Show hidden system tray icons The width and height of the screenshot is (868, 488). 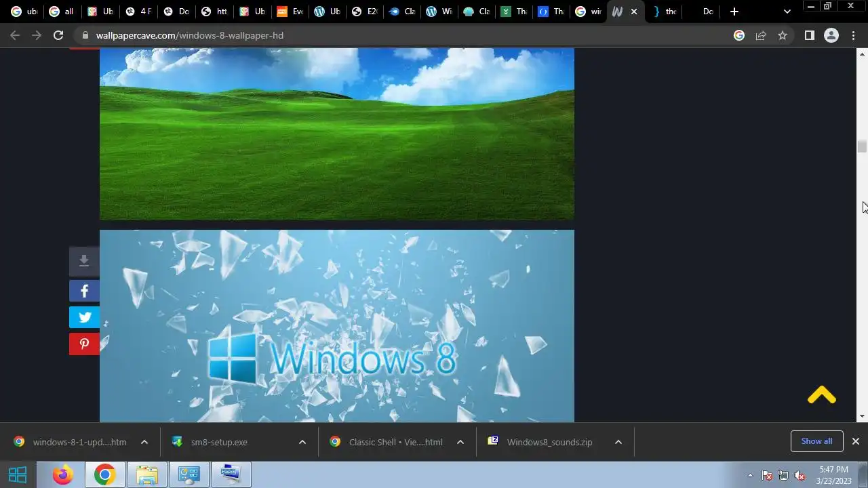(750, 475)
